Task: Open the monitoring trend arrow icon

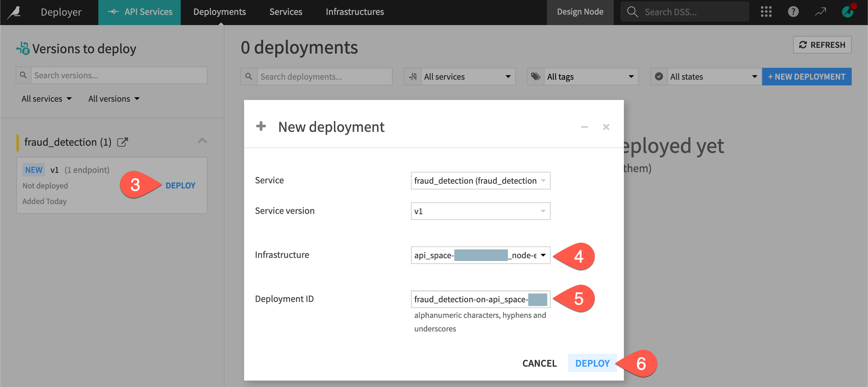Action: tap(821, 12)
